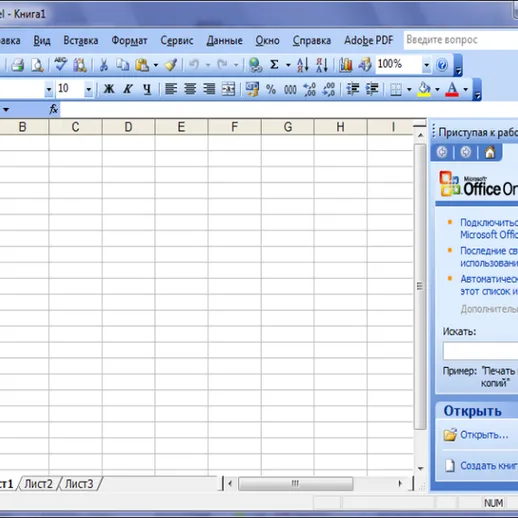Apply red font color button
The height and width of the screenshot is (518, 518).
[452, 89]
